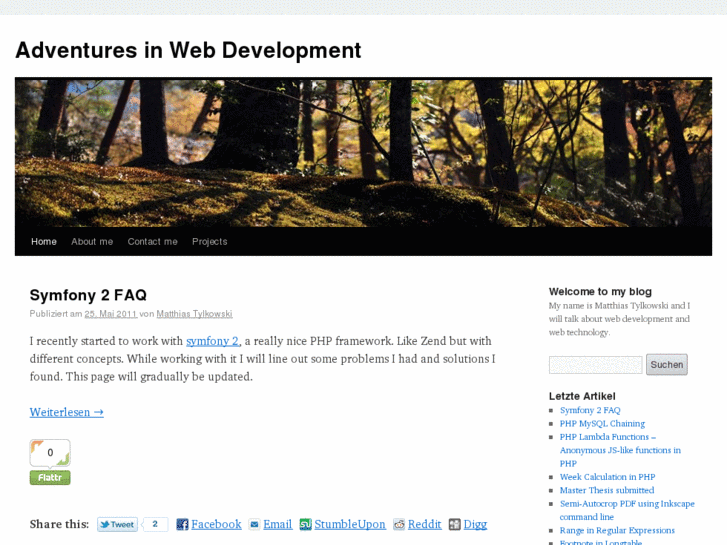Click the Suchen search button
Viewport: 727px width, 545px height.
coord(667,365)
